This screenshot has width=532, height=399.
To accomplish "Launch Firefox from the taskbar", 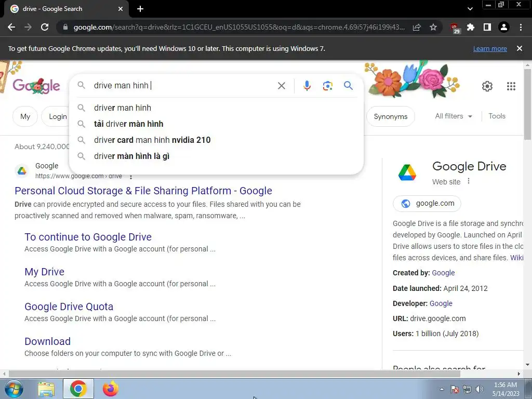I will point(111,389).
